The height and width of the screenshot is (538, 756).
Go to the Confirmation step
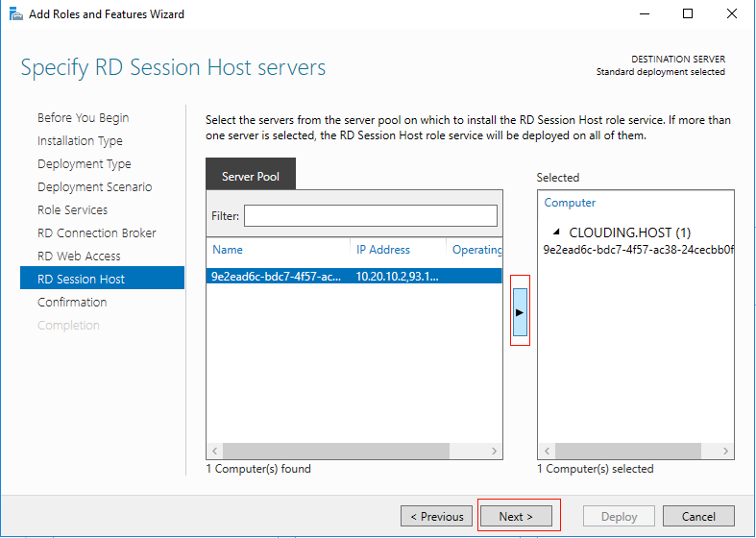[72, 303]
